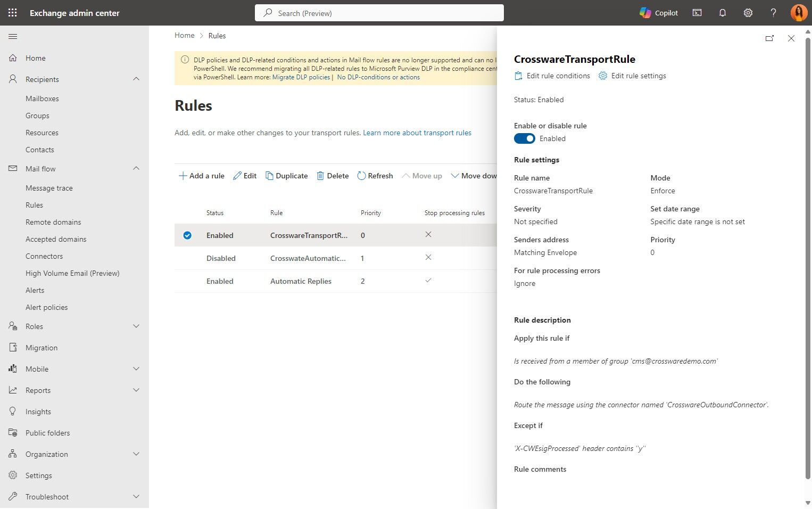Click the Stop processing rules column header

tap(454, 213)
